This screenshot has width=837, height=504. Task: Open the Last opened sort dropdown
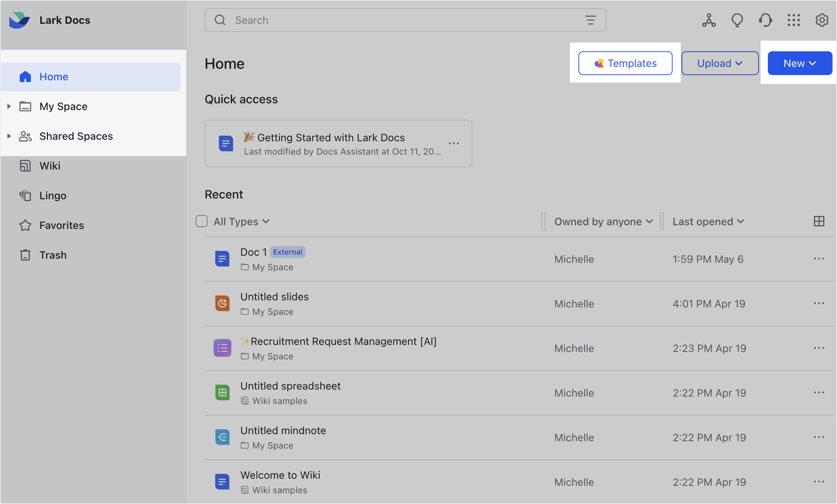pyautogui.click(x=708, y=221)
